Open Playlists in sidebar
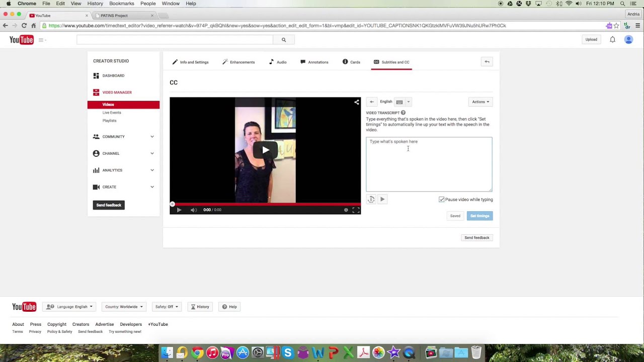 [x=109, y=121]
